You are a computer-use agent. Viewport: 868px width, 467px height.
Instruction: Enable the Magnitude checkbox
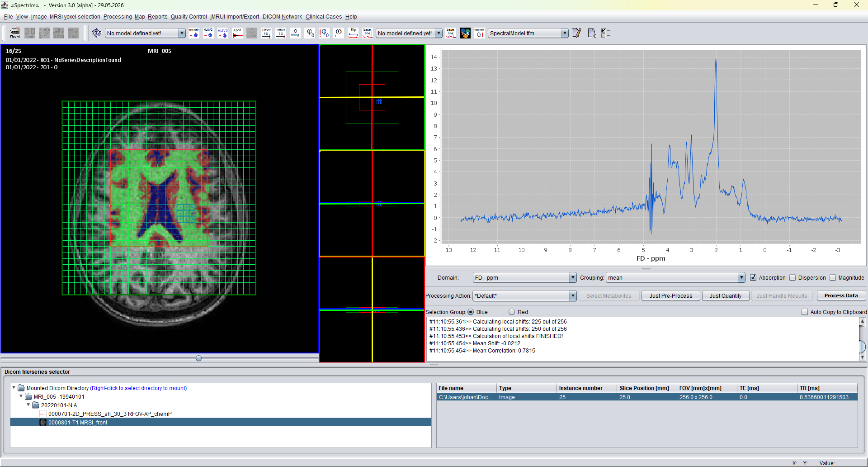[x=833, y=277]
